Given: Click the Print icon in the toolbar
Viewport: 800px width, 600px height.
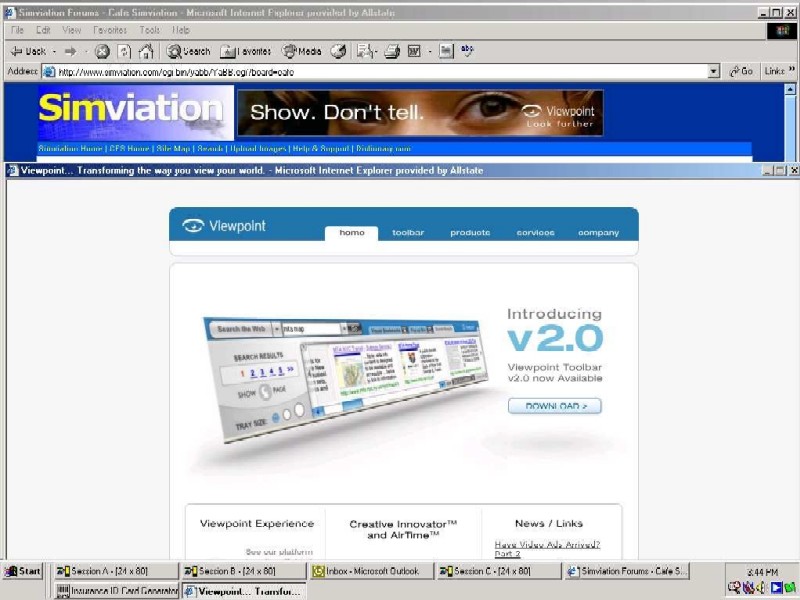Looking at the screenshot, I should tap(392, 51).
